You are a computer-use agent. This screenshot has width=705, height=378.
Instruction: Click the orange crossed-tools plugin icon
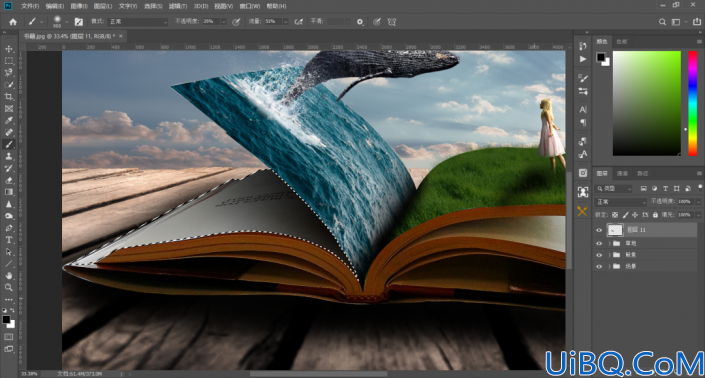582,211
